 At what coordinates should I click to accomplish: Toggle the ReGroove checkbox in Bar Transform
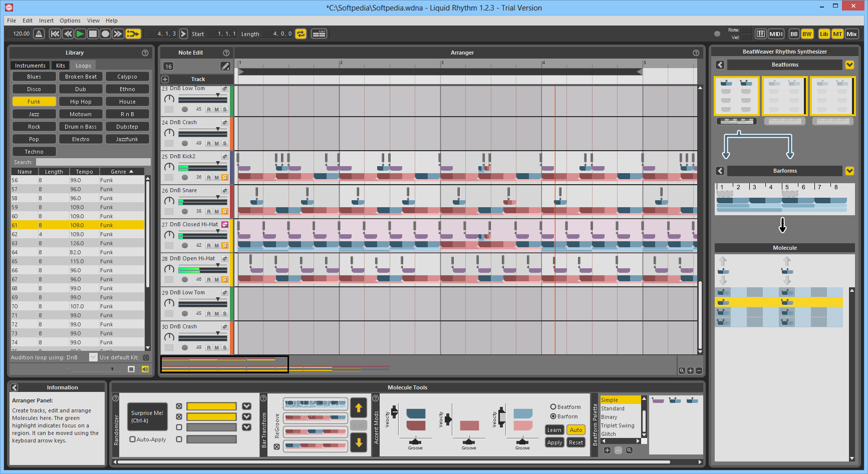277,446
